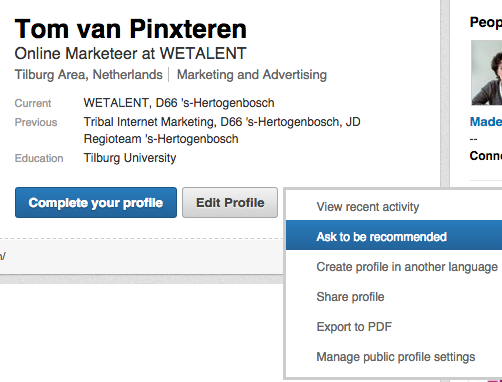Viewport: 502px width, 382px height.
Task: Click the name Tom van Pinxteren
Action: [131, 29]
